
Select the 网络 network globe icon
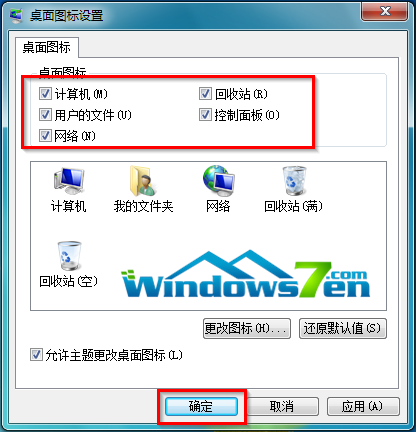point(218,181)
